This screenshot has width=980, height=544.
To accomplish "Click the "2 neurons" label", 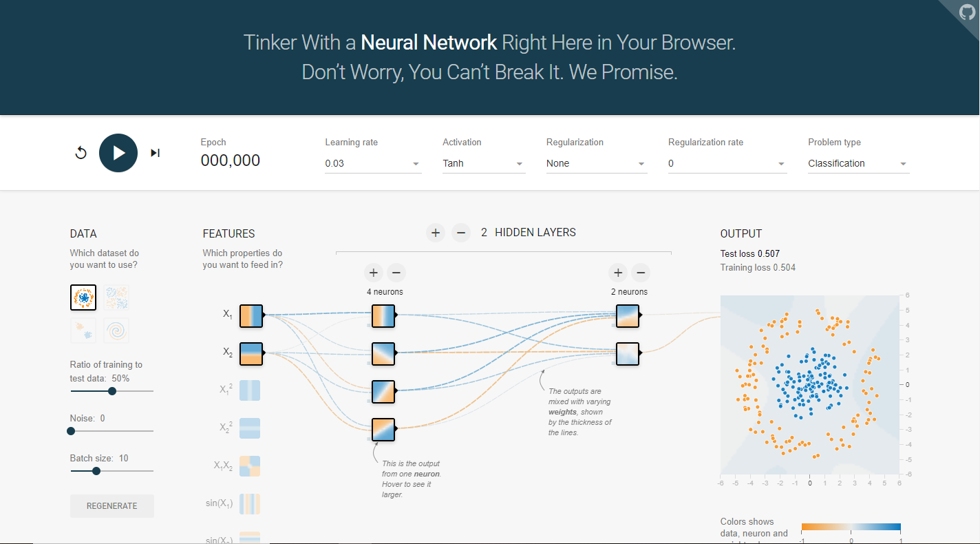I will coord(629,292).
